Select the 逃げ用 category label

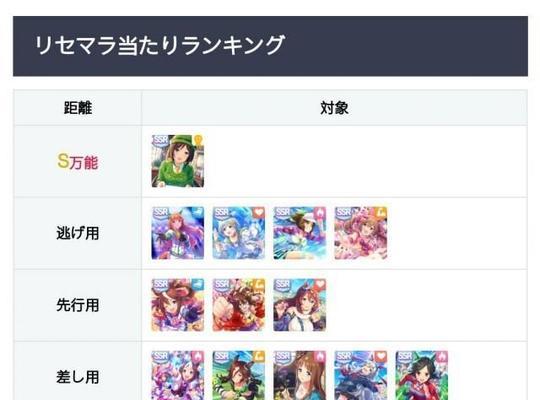pos(78,233)
